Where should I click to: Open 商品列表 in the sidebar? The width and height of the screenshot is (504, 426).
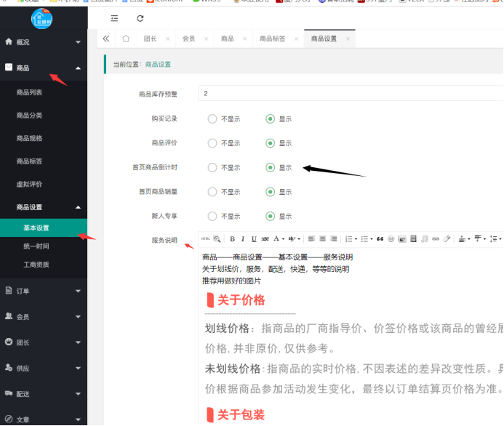(29, 92)
